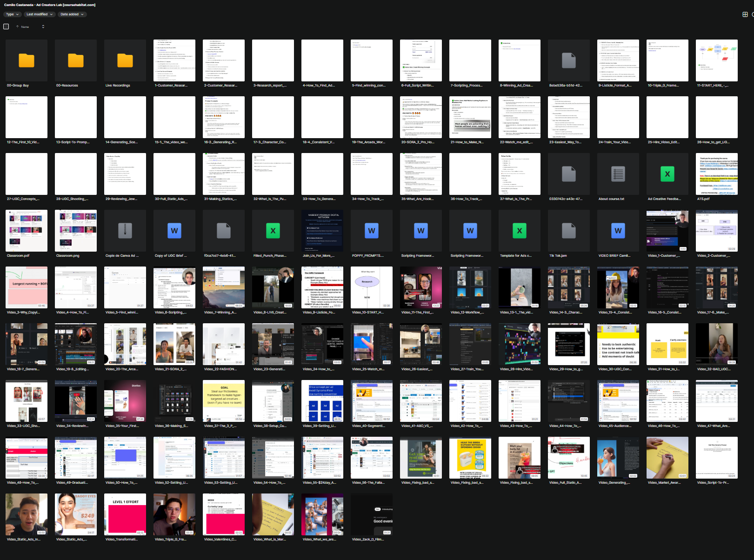Open the 00-Group Buy folder
This screenshot has width=754, height=560.
click(27, 60)
